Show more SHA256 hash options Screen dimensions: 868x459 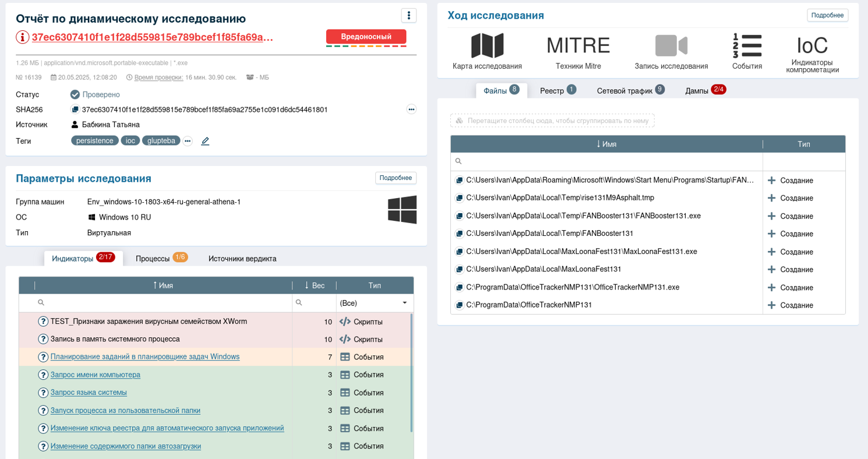[411, 110]
